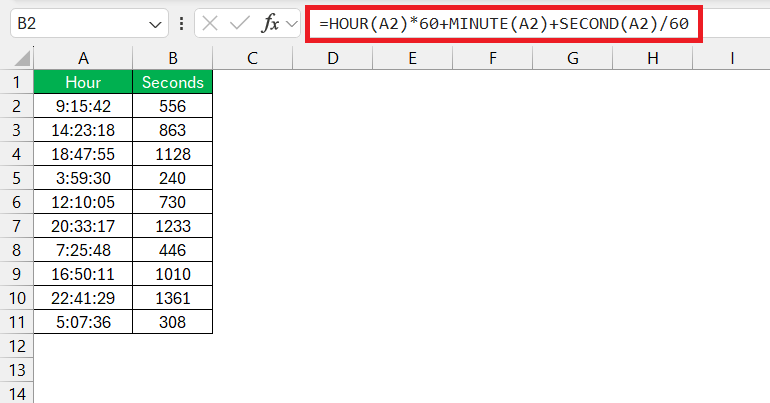Image resolution: width=770 pixels, height=403 pixels.
Task: Select cell containing 22:41:29
Action: pyautogui.click(x=83, y=298)
